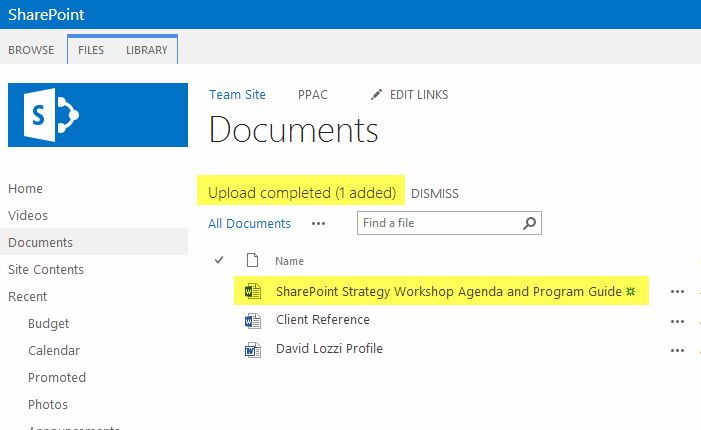Switch to the FILES ribbon tab

click(91, 50)
